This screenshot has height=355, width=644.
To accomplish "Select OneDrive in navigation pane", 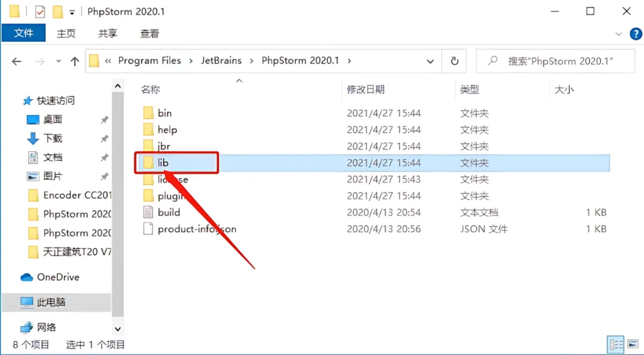I will [49, 277].
